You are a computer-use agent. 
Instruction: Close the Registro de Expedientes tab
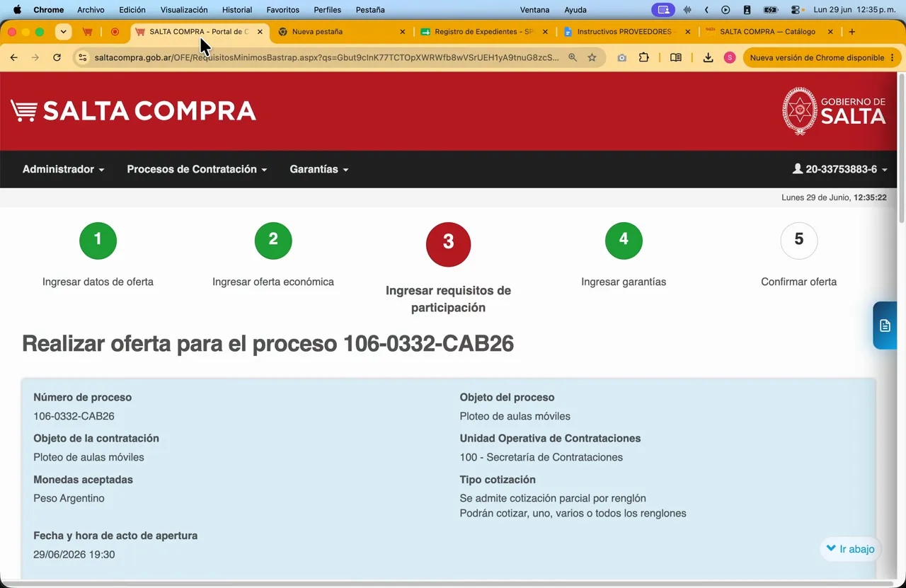point(545,32)
